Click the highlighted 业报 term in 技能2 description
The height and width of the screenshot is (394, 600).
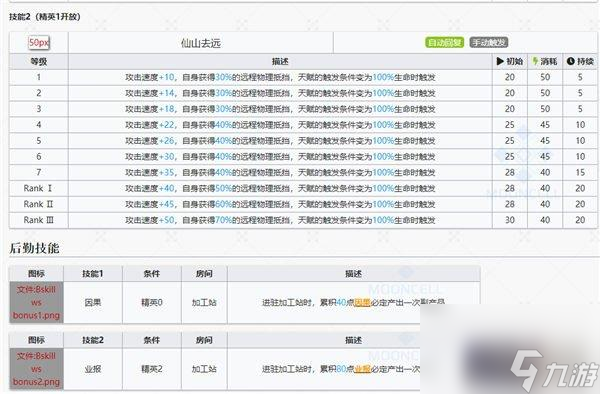click(362, 369)
